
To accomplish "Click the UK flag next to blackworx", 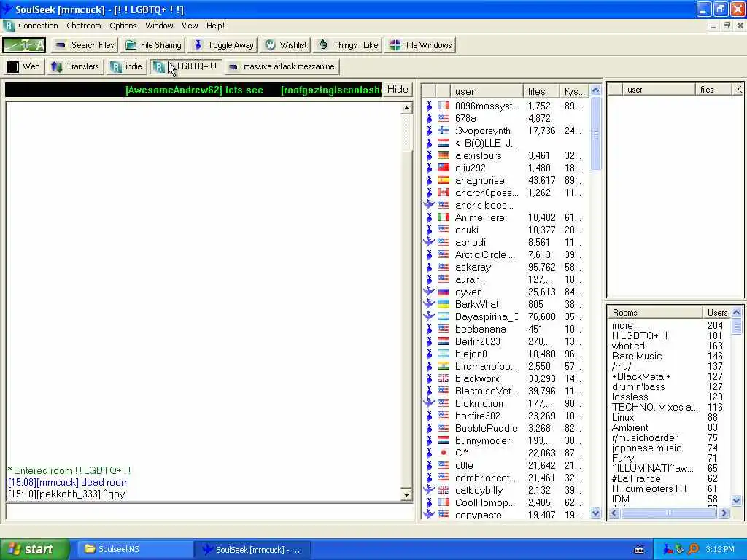I will pyautogui.click(x=444, y=378).
